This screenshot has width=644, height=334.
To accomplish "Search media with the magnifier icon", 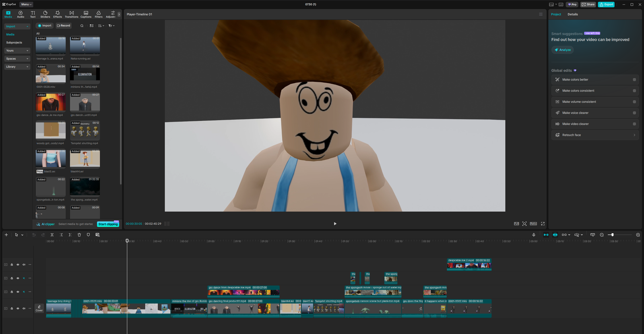I will (82, 26).
